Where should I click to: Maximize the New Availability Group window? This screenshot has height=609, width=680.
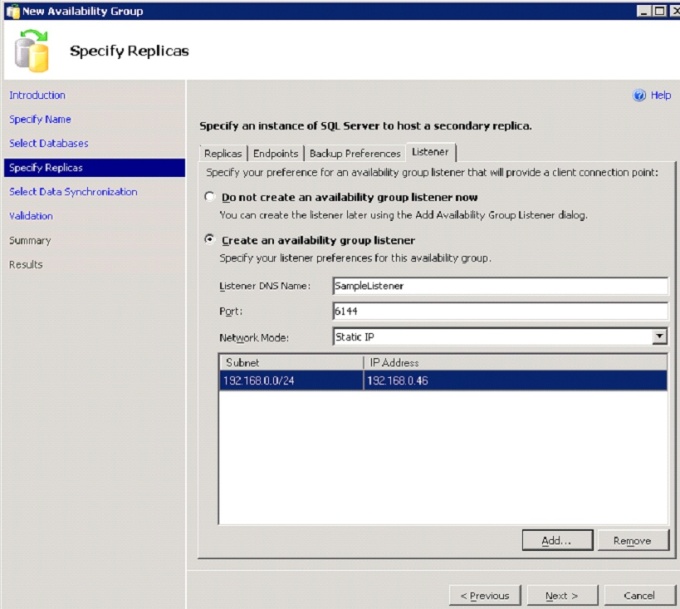point(659,11)
